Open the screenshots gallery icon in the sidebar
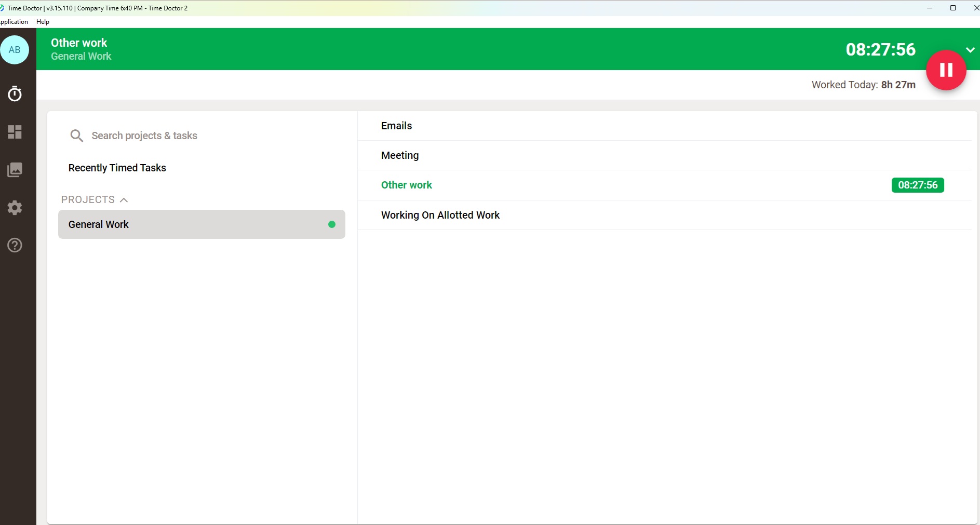 (x=15, y=170)
